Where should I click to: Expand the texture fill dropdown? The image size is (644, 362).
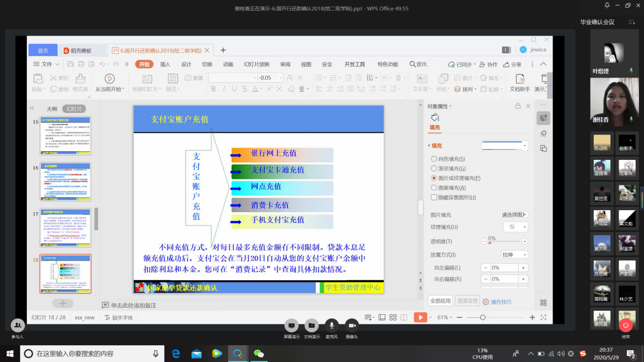(x=515, y=227)
